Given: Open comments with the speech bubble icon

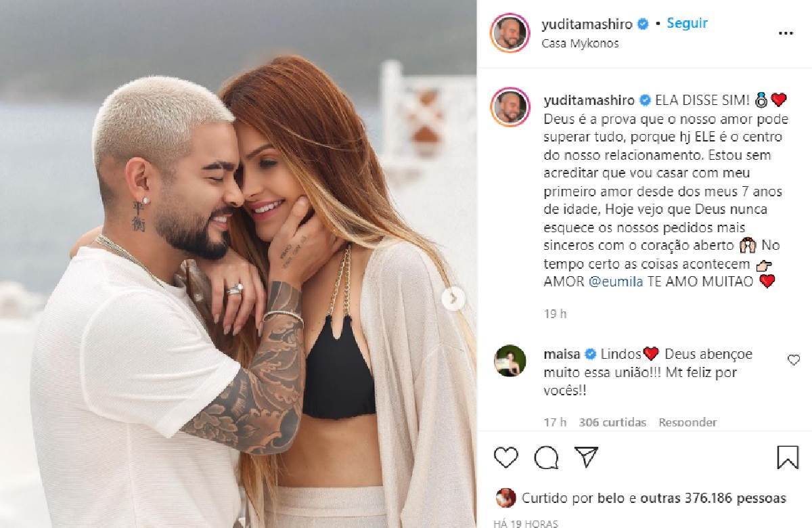Looking at the screenshot, I should pyautogui.click(x=546, y=458).
